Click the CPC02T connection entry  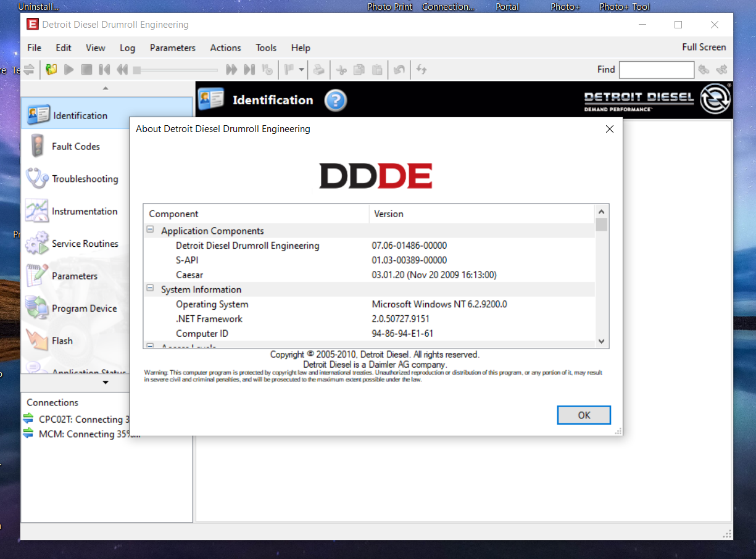click(x=75, y=419)
